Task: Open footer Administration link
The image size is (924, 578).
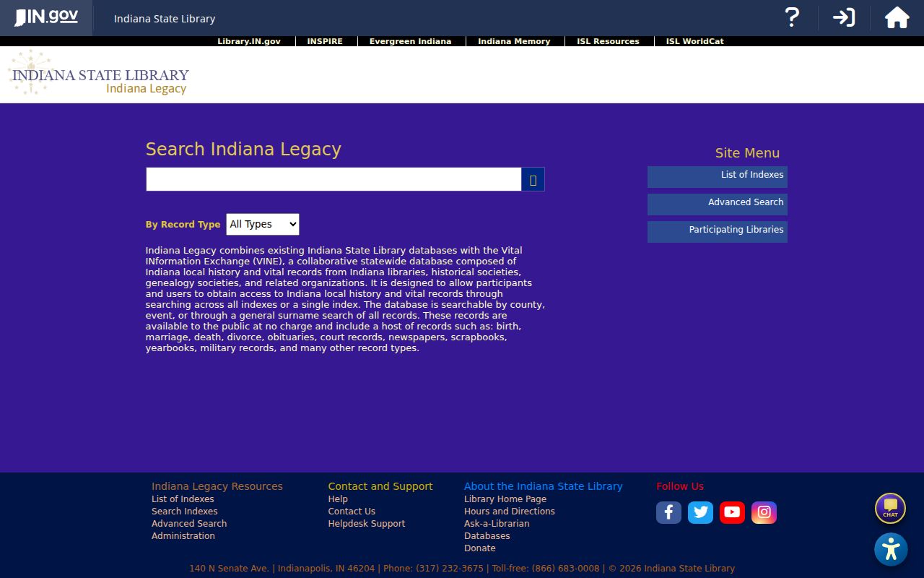Action: tap(183, 536)
